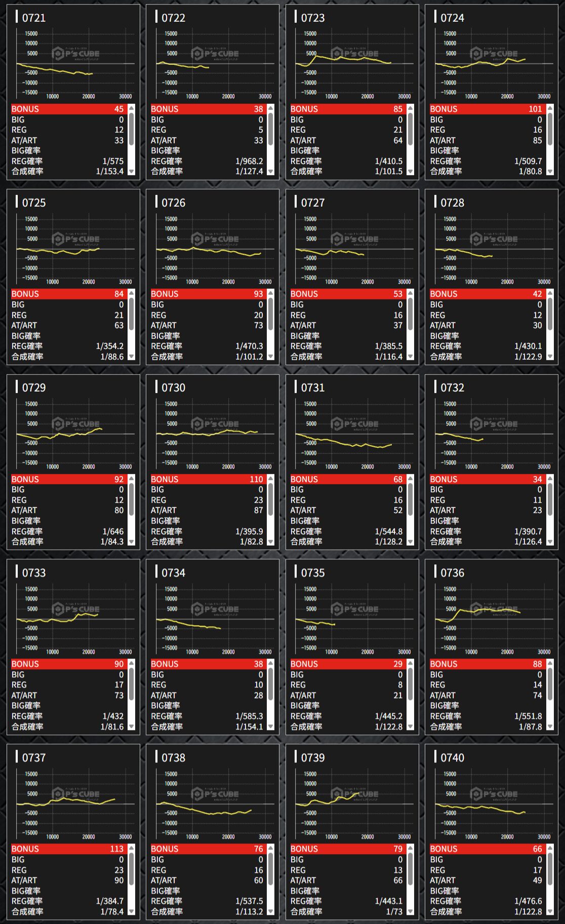Click the red BONUS row of machine 0734
The height and width of the screenshot is (924, 565).
pos(207,664)
